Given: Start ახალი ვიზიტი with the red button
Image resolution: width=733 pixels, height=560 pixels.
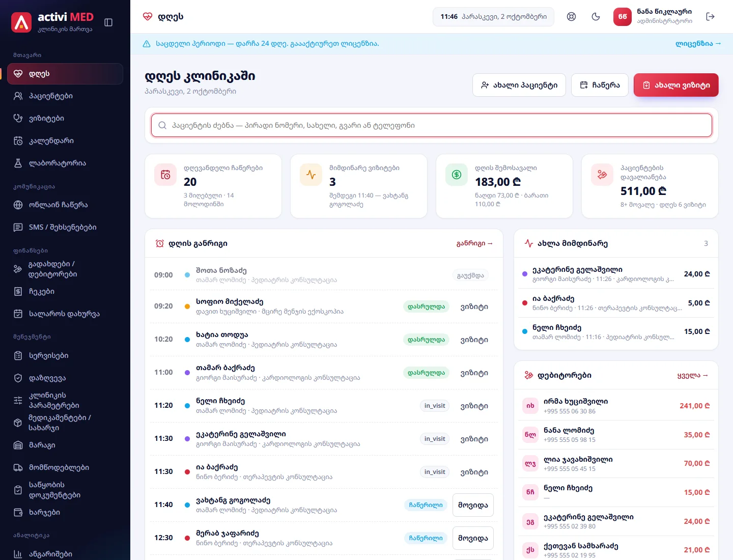Looking at the screenshot, I should pos(676,85).
